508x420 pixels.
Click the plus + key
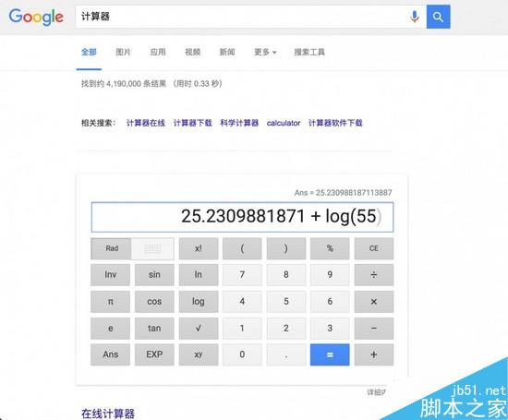point(374,354)
